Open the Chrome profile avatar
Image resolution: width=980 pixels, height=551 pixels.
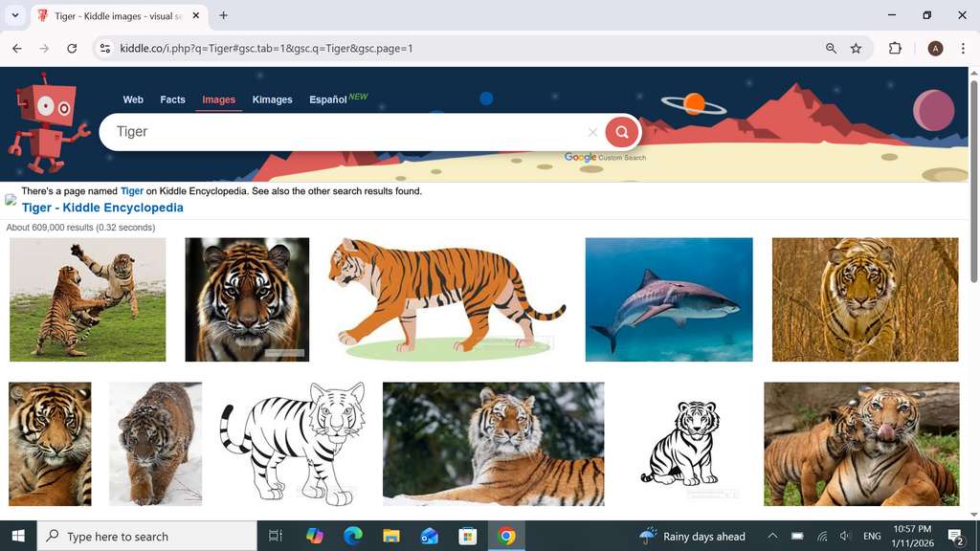(x=935, y=48)
